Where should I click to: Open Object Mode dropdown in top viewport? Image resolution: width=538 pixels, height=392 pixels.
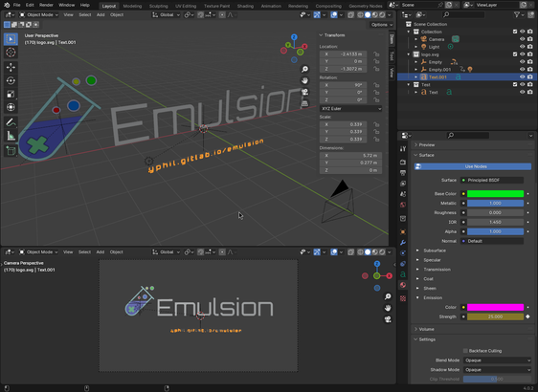[x=39, y=14]
